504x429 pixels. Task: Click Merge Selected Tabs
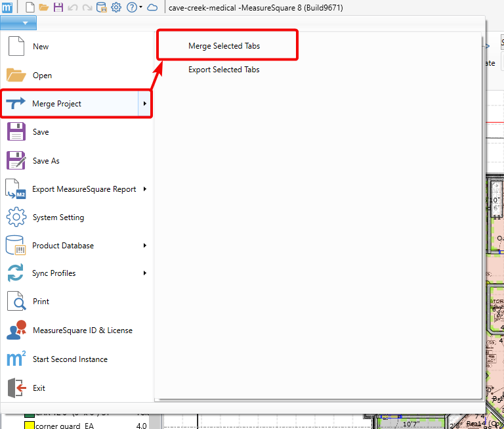(x=224, y=46)
